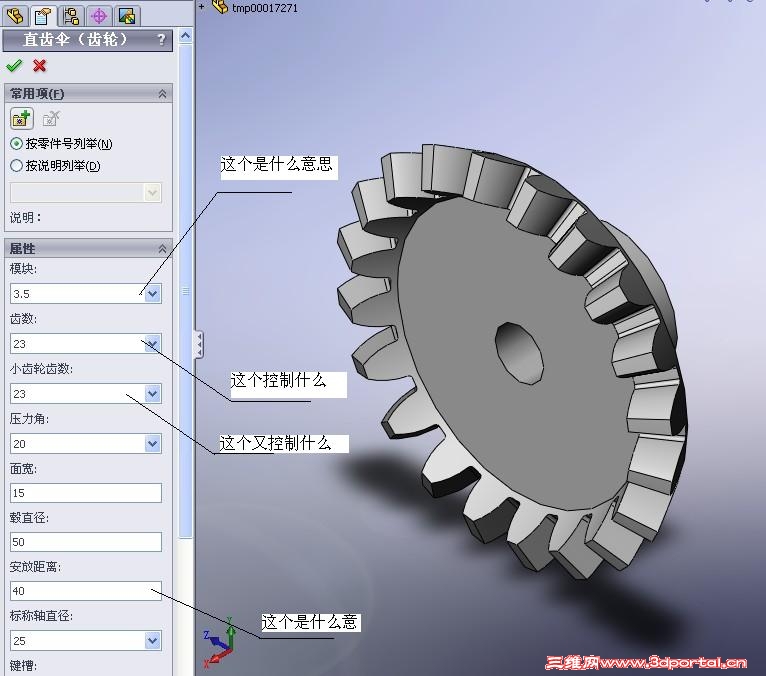The width and height of the screenshot is (766, 676).
Task: Confirm with the green checkmark
Action: coord(14,65)
